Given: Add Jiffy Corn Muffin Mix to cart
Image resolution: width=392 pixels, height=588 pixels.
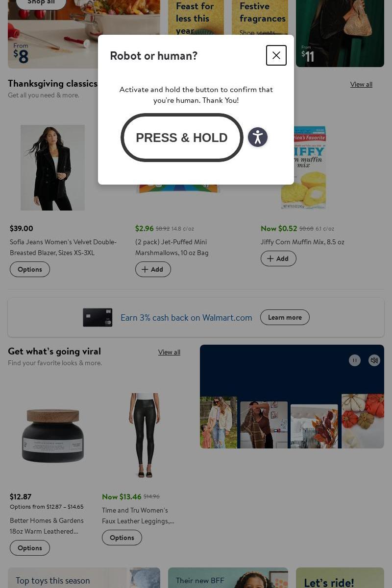Looking at the screenshot, I should click(278, 259).
